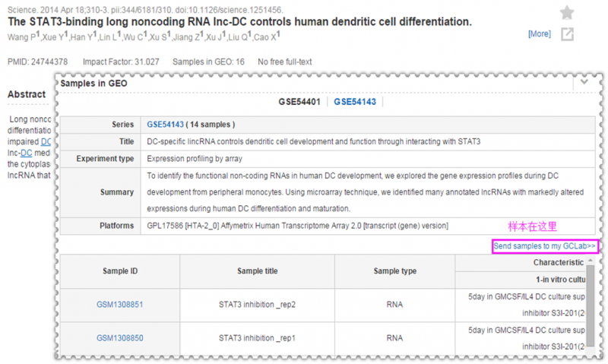Click Send samples to my GCLab link
Viewport: 608px width, 364px height.
pyautogui.click(x=545, y=246)
